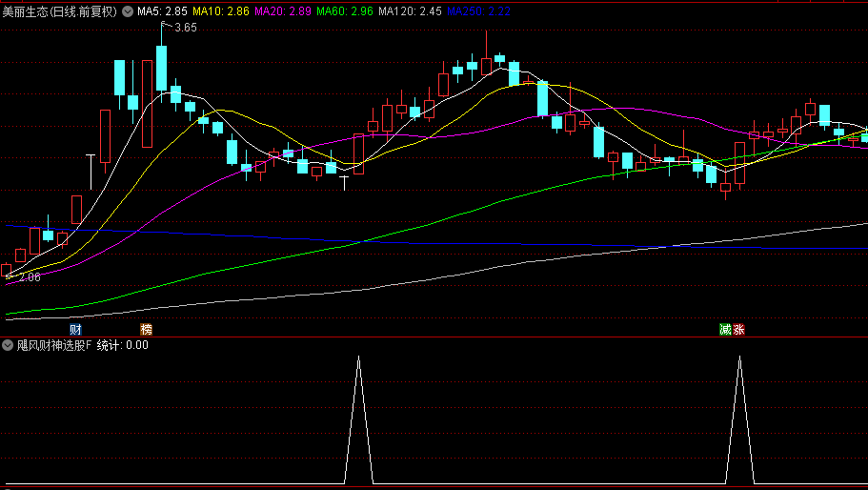Click the 飓风财神选股F indicator name
This screenshot has height=490, width=868.
54,345
